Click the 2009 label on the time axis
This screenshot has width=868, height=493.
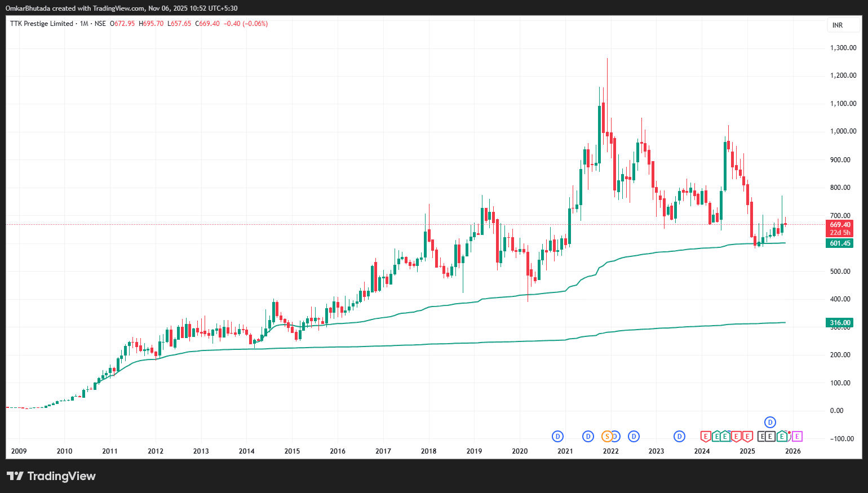tap(19, 451)
